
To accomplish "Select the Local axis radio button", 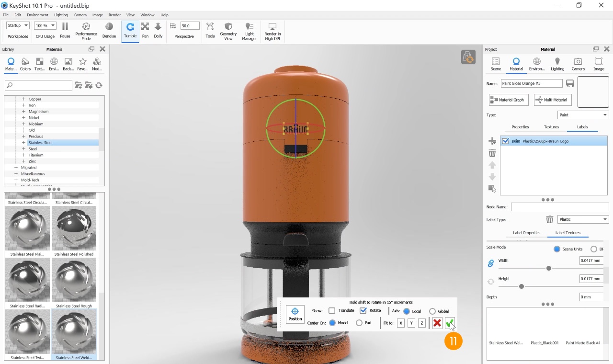I will click(407, 311).
